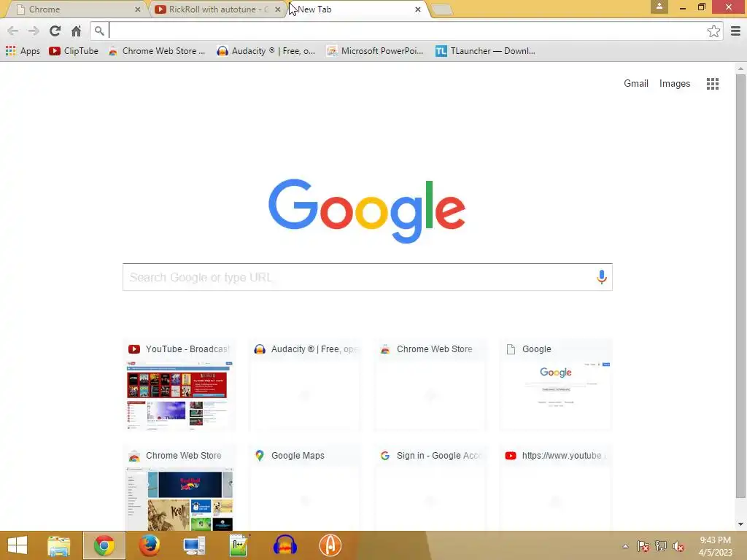Open the YouTube - Broadcast thumbnail
747x560 pixels.
[179, 385]
